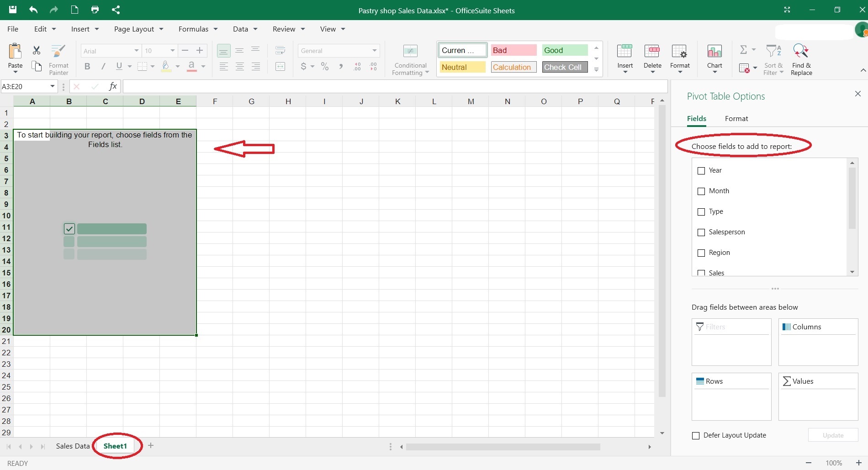Click the AutoSum icon
The image size is (868, 470).
(744, 50)
